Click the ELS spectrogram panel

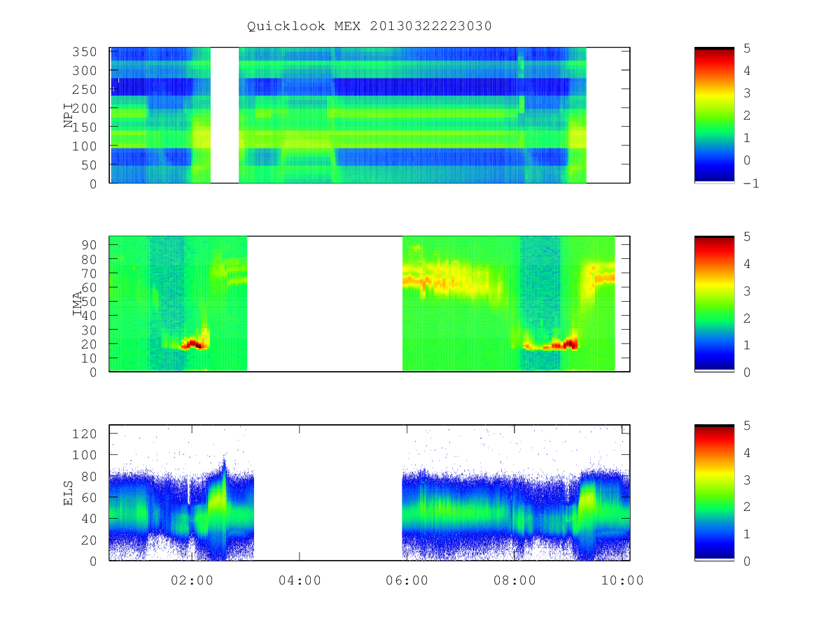(x=370, y=492)
